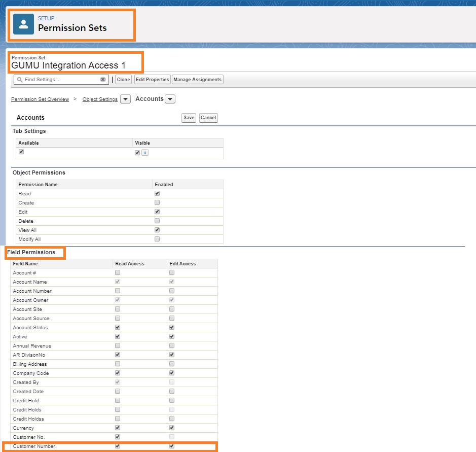Check Read Access for Billing Address

[x=118, y=364]
